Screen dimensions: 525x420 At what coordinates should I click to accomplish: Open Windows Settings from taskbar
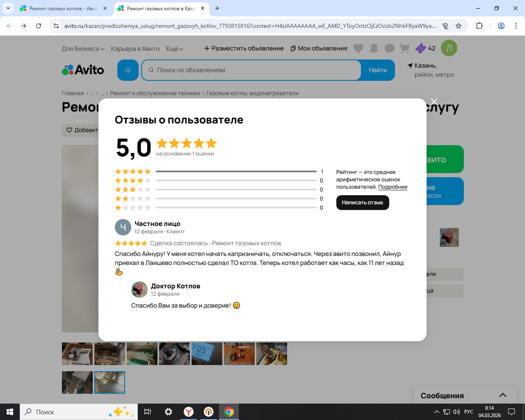coord(169,412)
